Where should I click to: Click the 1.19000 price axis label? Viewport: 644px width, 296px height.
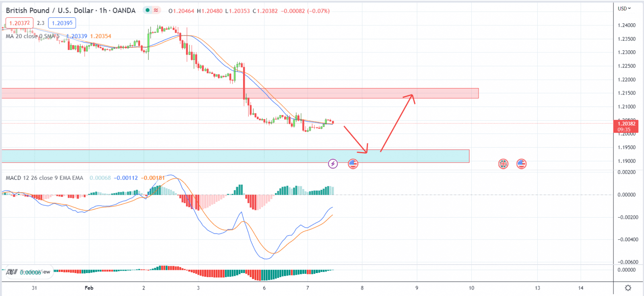click(627, 161)
